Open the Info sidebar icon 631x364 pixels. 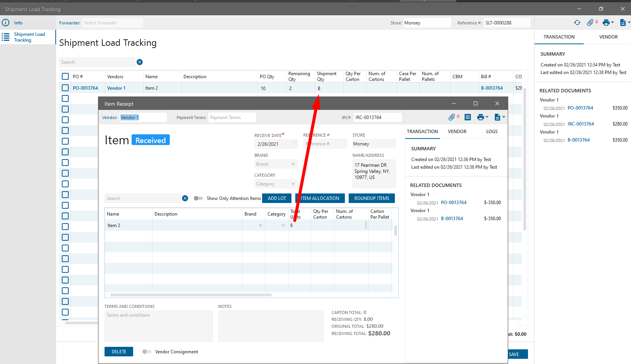(6, 23)
